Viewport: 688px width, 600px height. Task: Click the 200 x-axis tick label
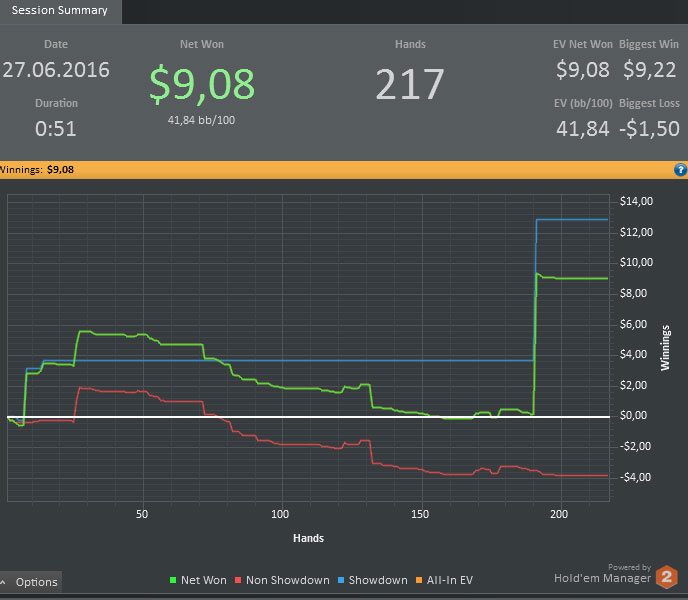click(559, 514)
